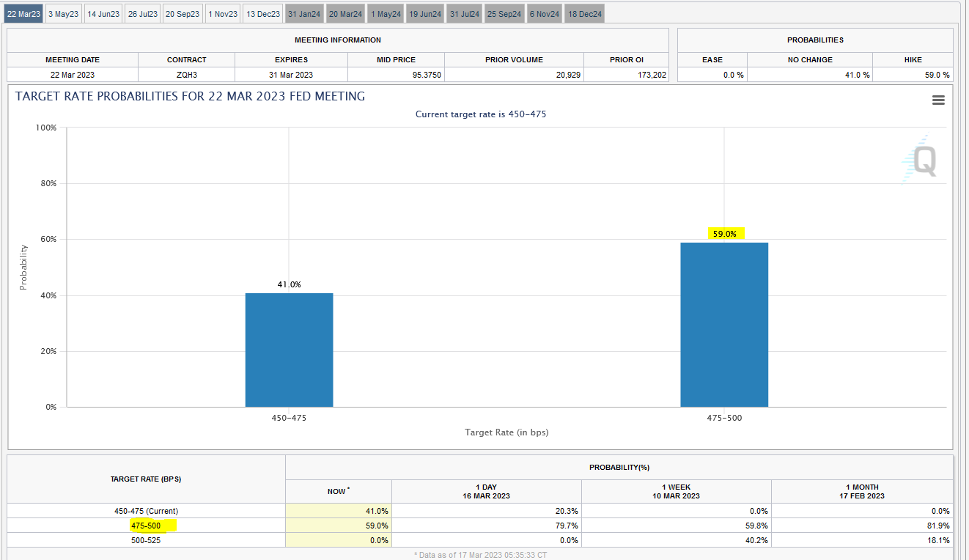This screenshot has height=560, width=969.
Task: Click the No Change probability 41.0 %
Action: coord(810,75)
